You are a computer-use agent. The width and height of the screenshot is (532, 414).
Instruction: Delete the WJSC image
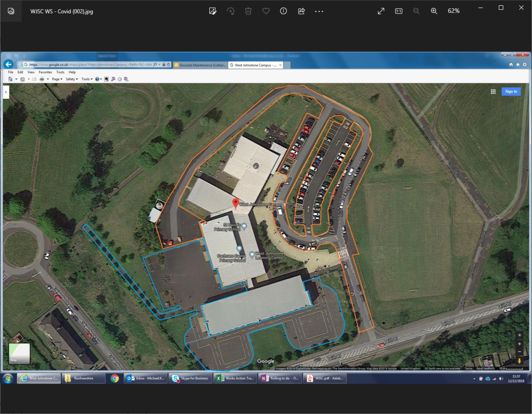[x=248, y=10]
